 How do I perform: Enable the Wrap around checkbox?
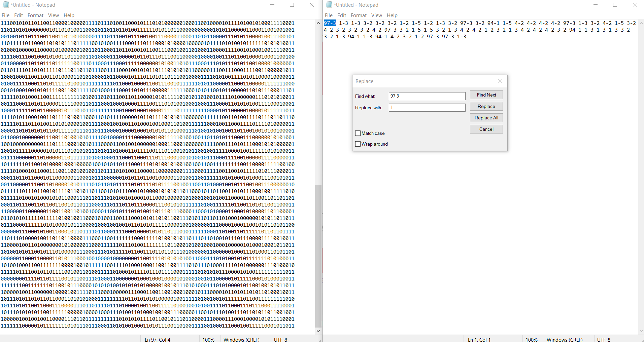(x=358, y=144)
